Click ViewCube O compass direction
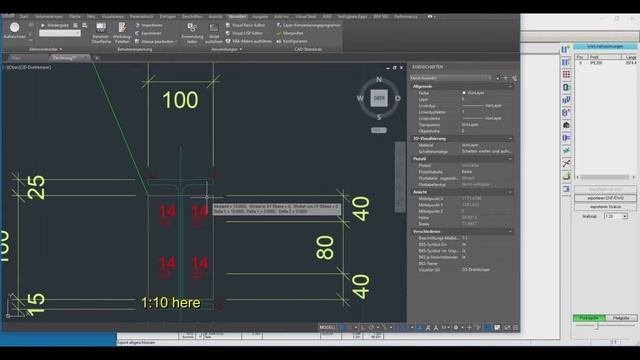Viewport: 640px width, 360px height. pyautogui.click(x=398, y=98)
